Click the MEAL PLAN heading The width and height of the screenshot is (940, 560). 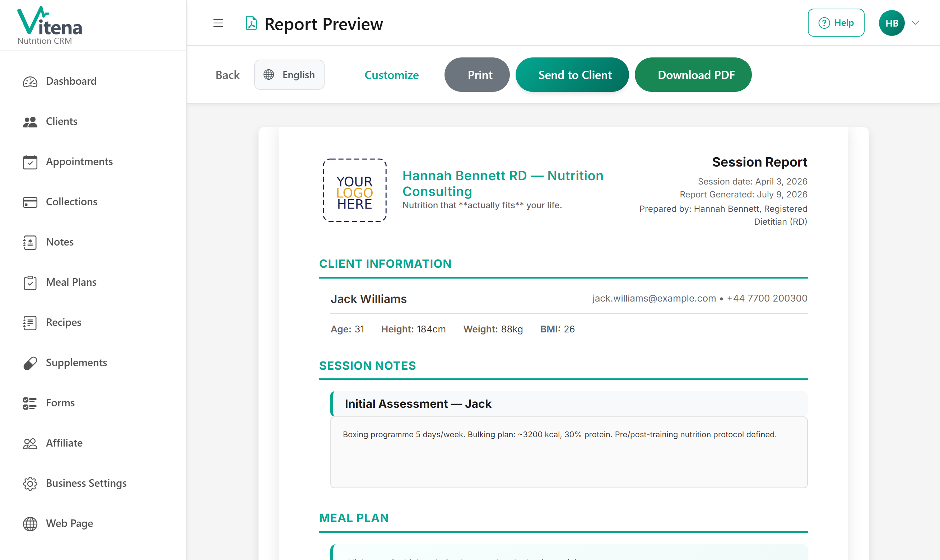click(x=354, y=518)
